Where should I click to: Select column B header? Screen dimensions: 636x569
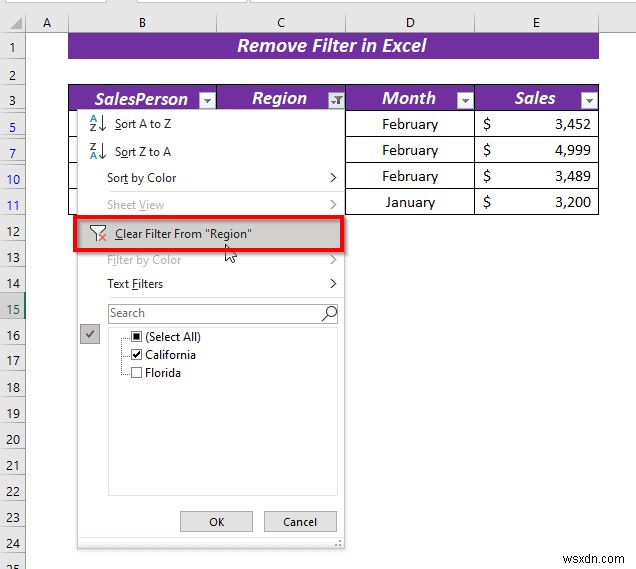tap(142, 23)
